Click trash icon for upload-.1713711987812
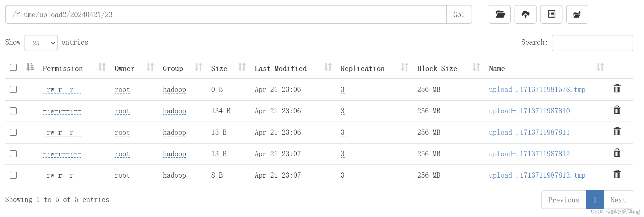 point(617,153)
